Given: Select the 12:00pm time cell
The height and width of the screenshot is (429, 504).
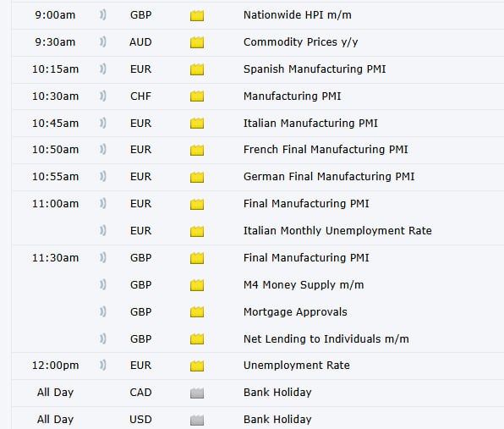Looking at the screenshot, I should [x=55, y=366].
